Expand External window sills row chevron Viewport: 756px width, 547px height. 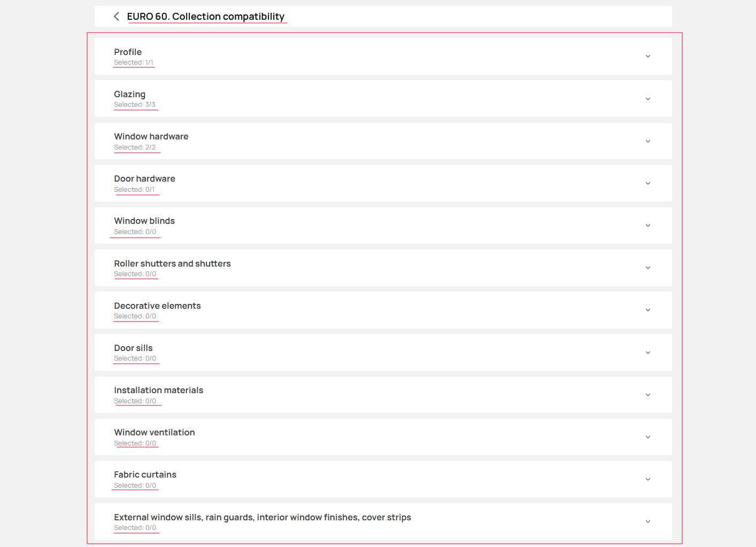[647, 521]
